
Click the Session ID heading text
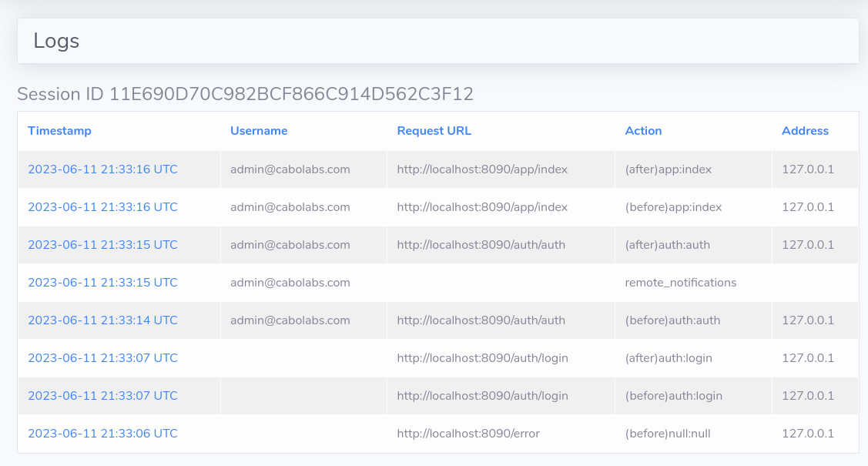coord(245,95)
